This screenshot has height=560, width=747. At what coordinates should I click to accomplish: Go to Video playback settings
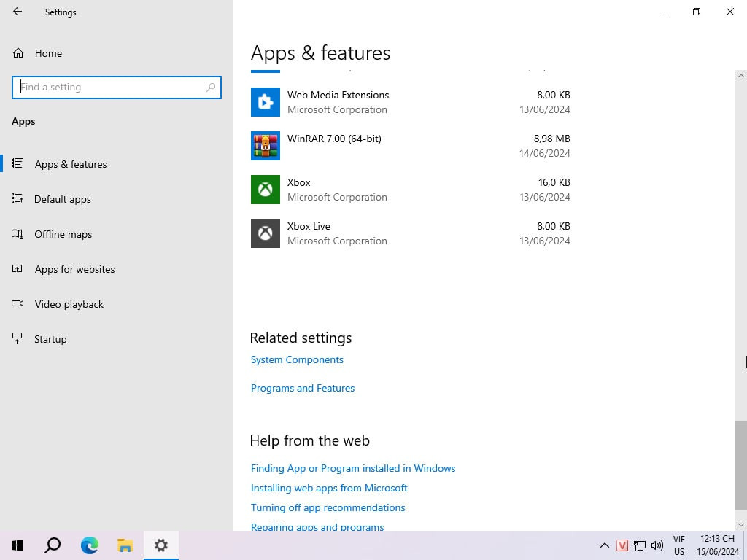69,304
